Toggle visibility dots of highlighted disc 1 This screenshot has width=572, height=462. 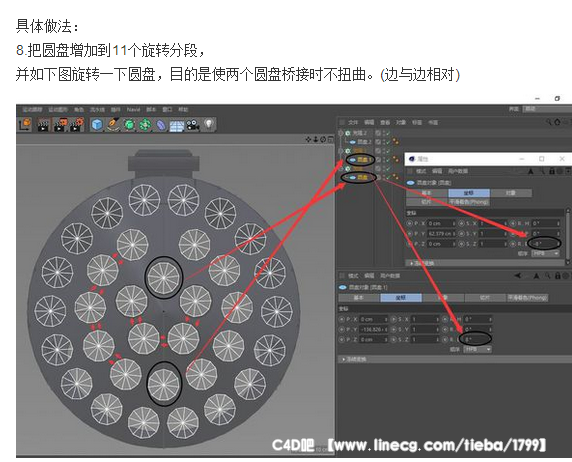click(x=384, y=159)
